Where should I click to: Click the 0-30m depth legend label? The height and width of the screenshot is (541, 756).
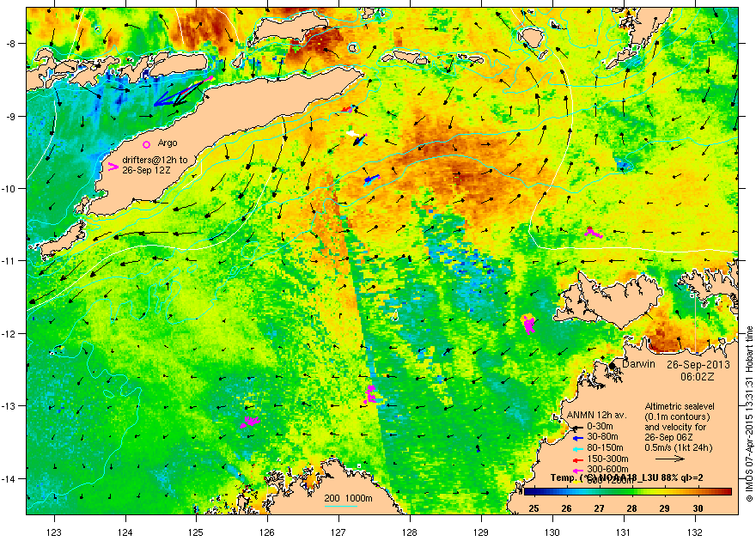coord(600,426)
